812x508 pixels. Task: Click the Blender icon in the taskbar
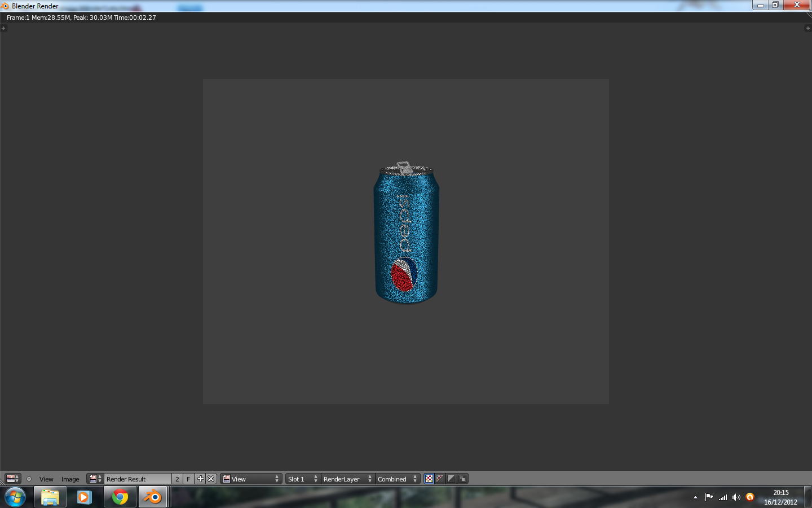[153, 497]
